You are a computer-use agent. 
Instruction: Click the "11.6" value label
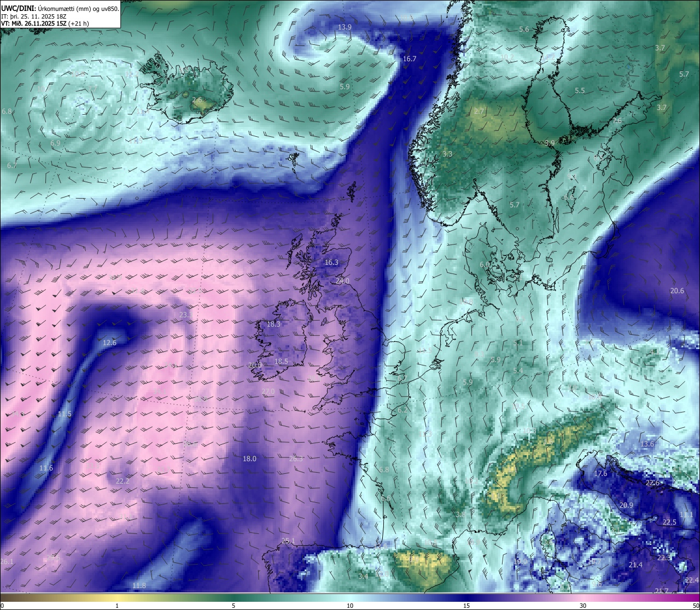pos(46,468)
